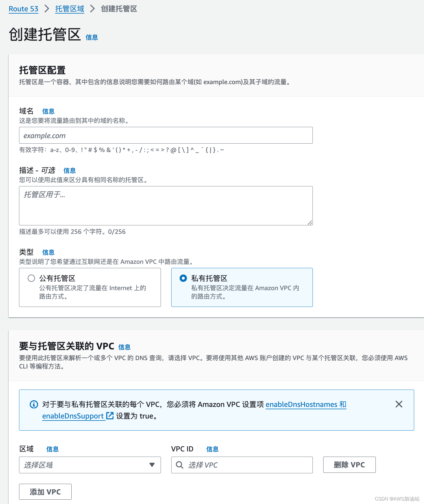Select the 私有托管区 radio button
424x504 pixels.
(x=183, y=278)
